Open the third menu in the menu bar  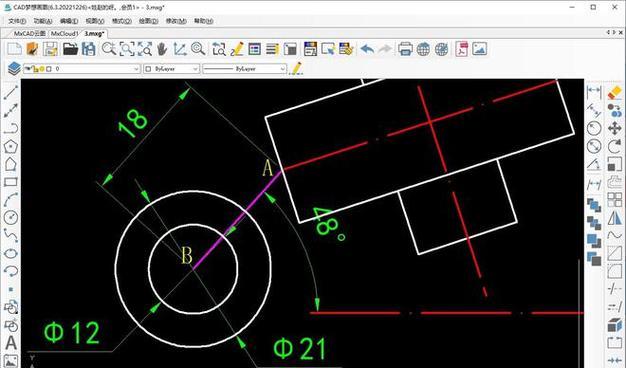point(69,21)
